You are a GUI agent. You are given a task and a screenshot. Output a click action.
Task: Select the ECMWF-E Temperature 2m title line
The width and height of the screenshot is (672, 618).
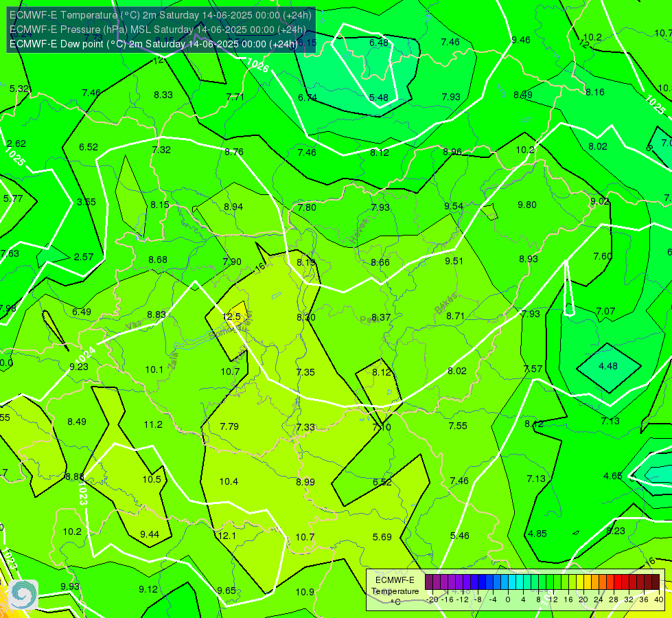[x=161, y=15]
